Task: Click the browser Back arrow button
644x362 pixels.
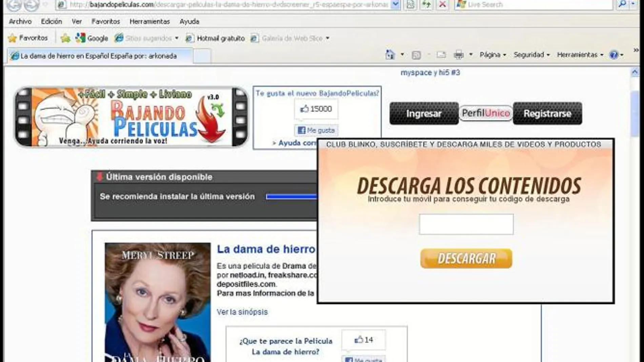Action: 14,4
